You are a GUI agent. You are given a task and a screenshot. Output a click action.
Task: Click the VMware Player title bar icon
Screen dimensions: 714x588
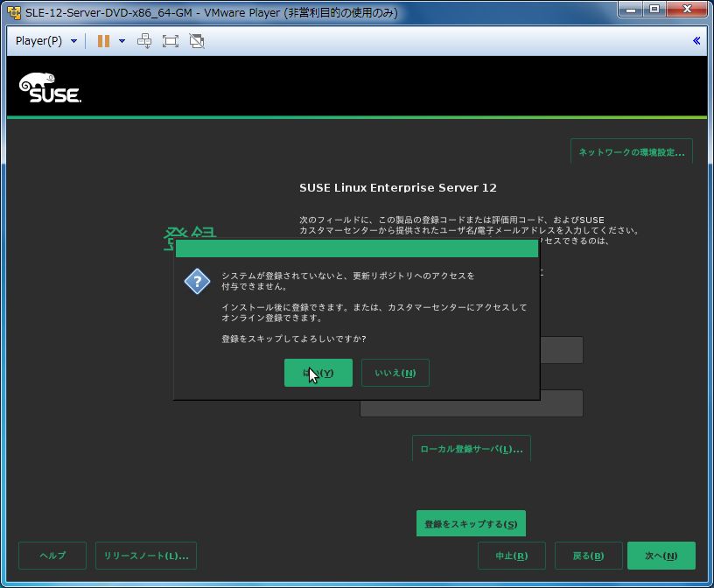coord(14,13)
